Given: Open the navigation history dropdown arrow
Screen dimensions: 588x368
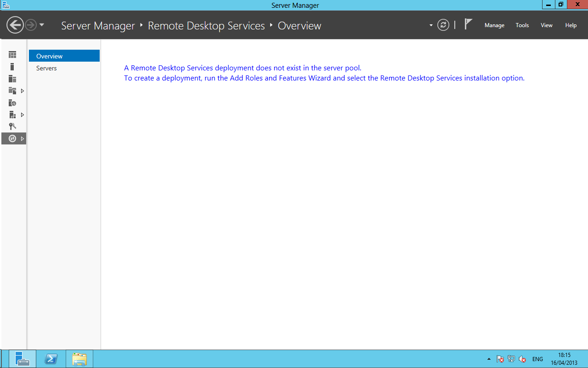Looking at the screenshot, I should point(42,25).
